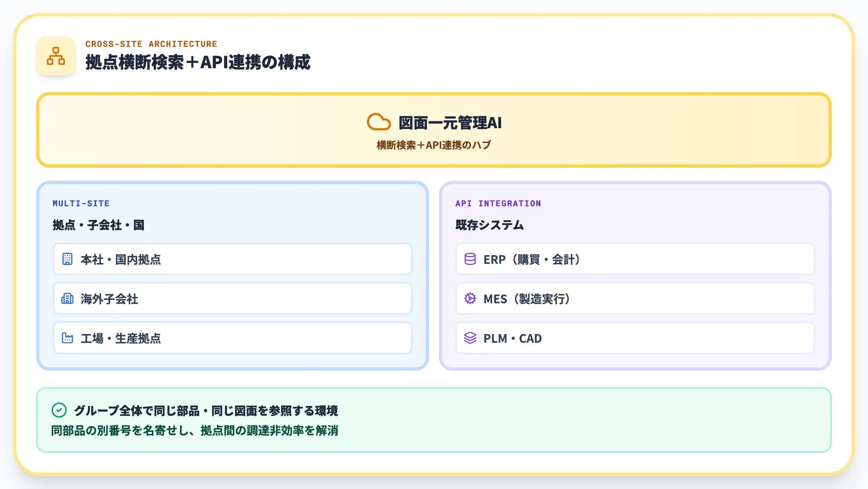Click the 拠点横断検索+API連携の構成 heading
868x489 pixels.
coord(198,62)
